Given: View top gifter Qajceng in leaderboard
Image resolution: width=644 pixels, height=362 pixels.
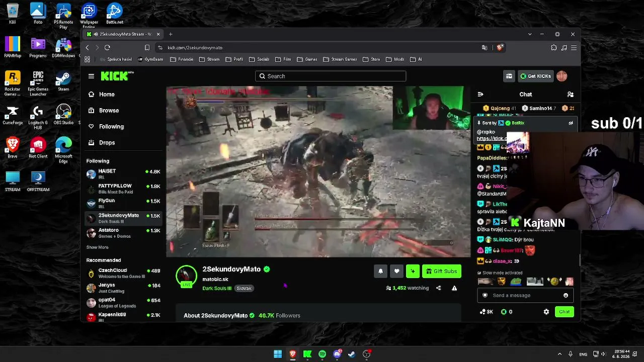Looking at the screenshot, I should [x=500, y=108].
